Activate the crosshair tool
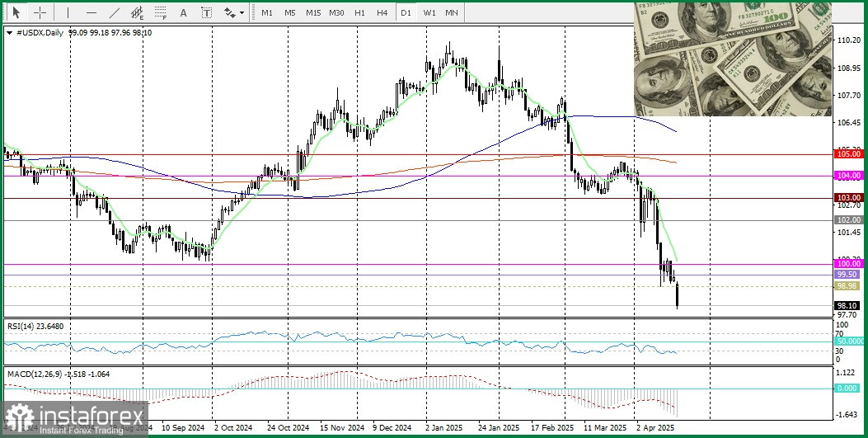The height and width of the screenshot is (438, 868). tap(40, 12)
